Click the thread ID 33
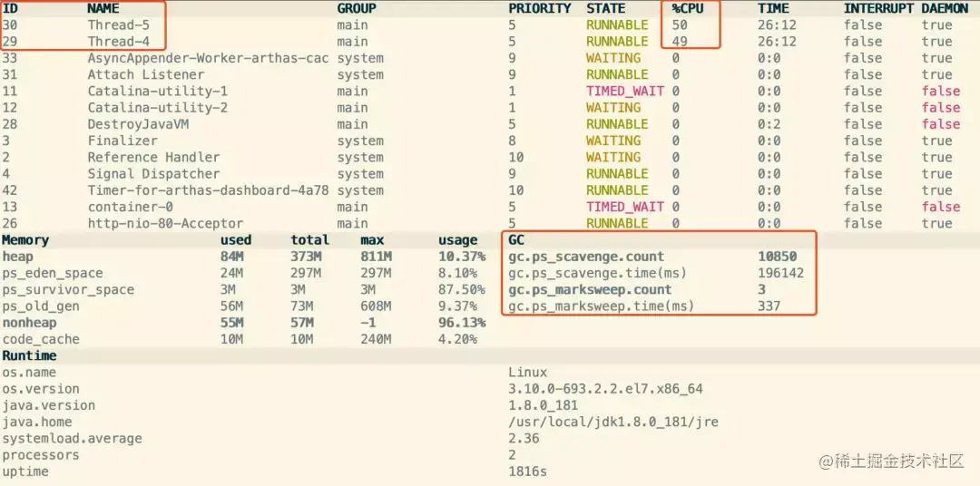980x486 pixels. [9, 58]
